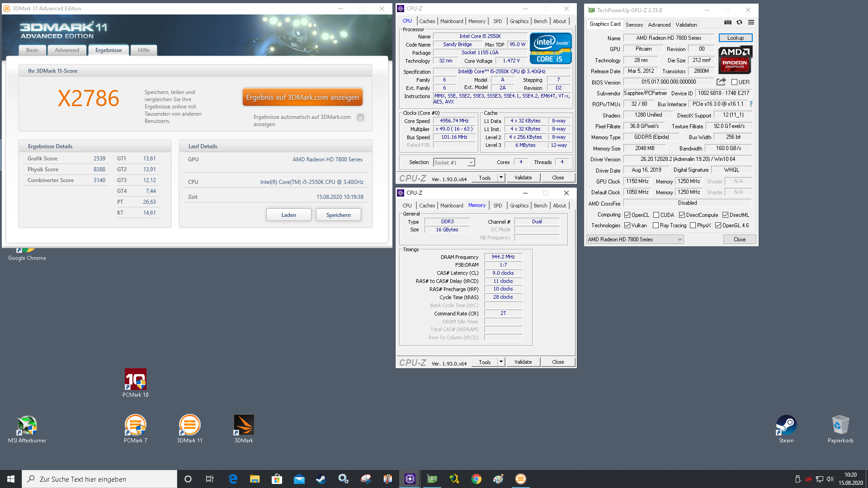This screenshot has height=488, width=868.
Task: Click the AMD Radeon Graphics logo
Action: (735, 59)
